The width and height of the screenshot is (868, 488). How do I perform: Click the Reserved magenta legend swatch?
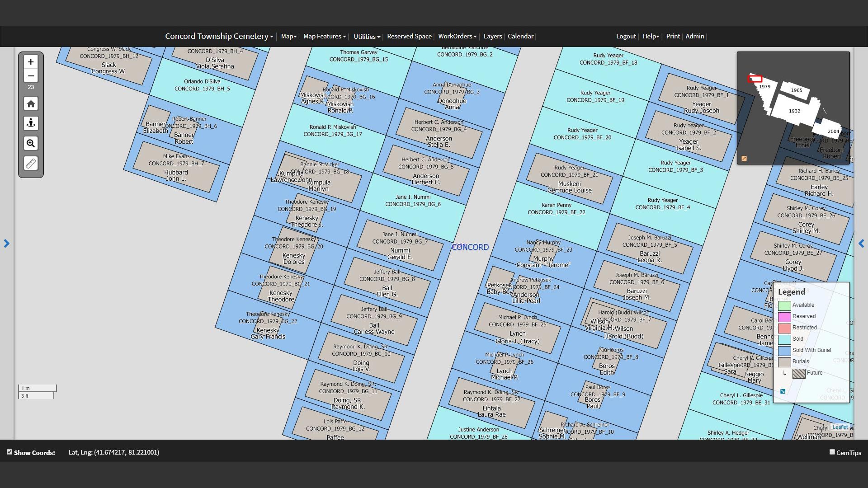pyautogui.click(x=784, y=317)
